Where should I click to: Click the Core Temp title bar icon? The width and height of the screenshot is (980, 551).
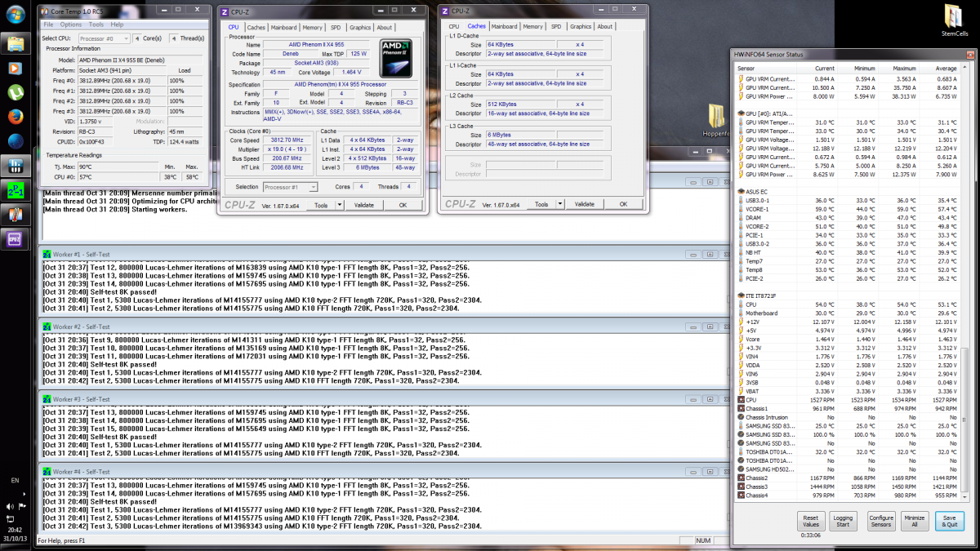45,11
